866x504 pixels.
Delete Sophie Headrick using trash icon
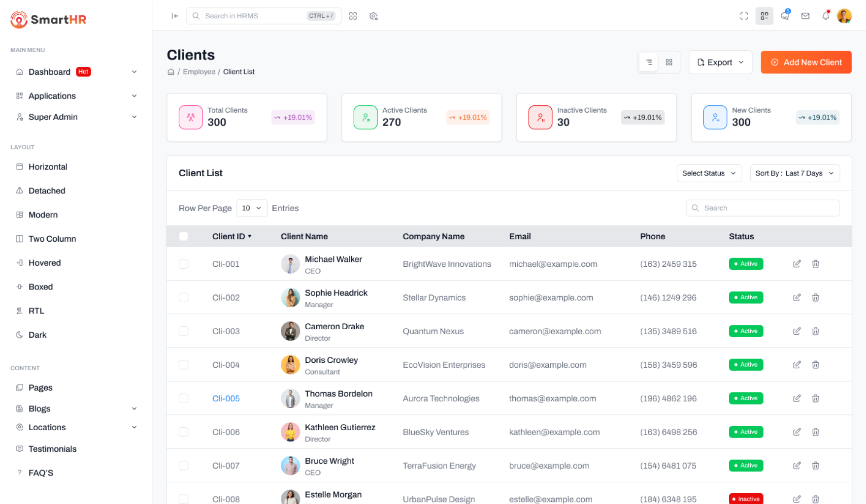point(815,297)
